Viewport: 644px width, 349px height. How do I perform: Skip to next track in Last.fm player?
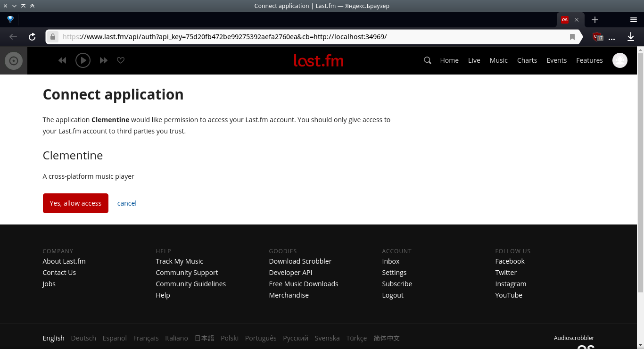104,60
